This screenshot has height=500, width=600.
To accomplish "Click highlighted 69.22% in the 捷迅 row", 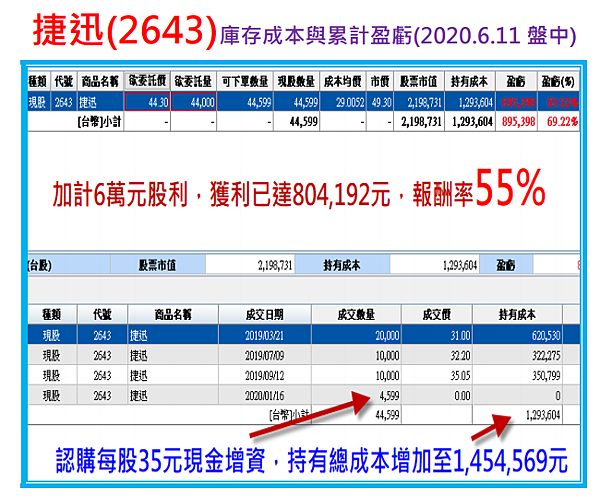I will click(x=562, y=102).
